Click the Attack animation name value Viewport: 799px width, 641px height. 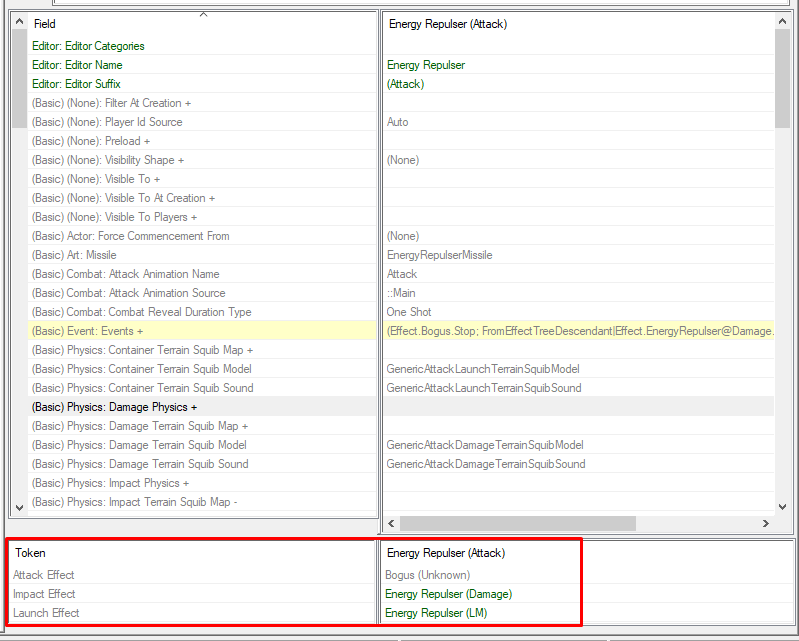point(402,274)
